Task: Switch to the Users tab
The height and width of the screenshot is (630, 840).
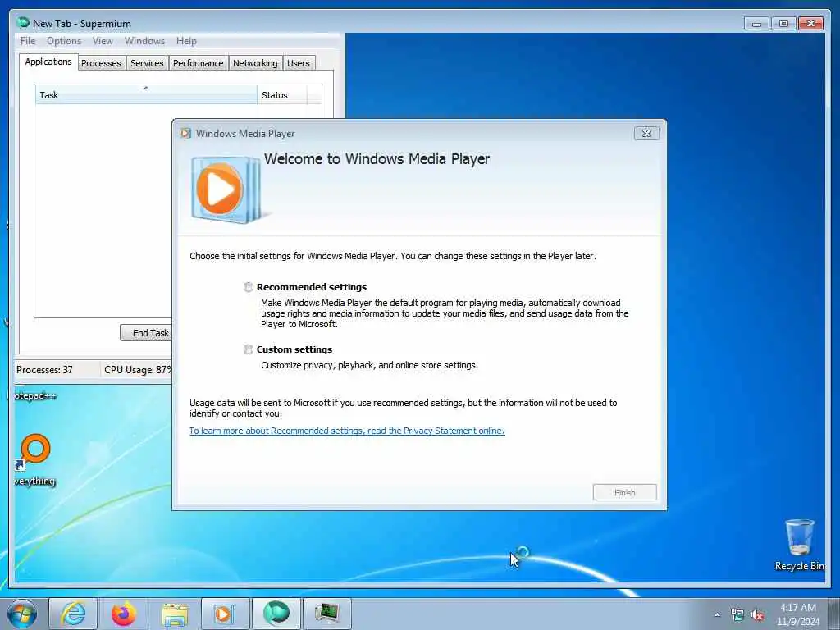Action: pyautogui.click(x=299, y=63)
